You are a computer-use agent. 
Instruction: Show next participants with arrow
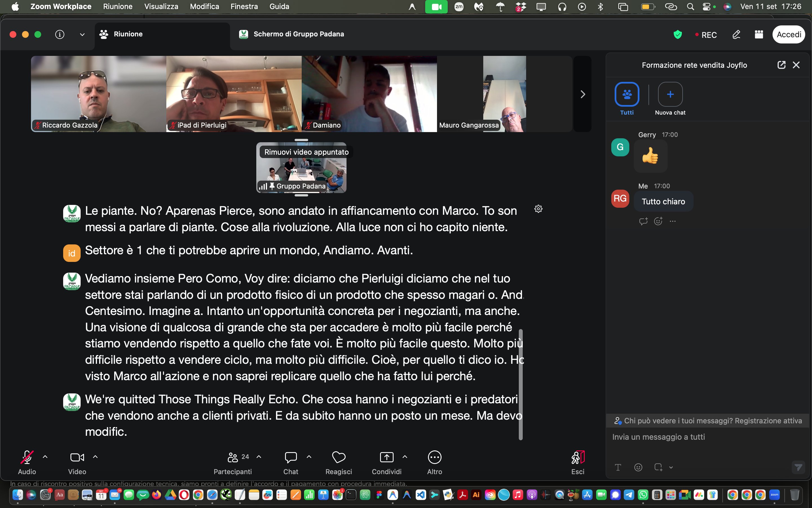coord(583,94)
